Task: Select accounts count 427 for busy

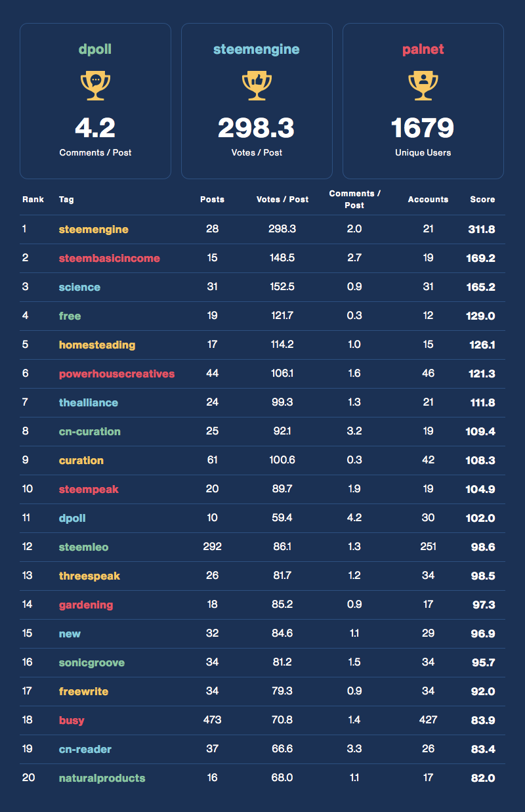Action: click(x=428, y=720)
